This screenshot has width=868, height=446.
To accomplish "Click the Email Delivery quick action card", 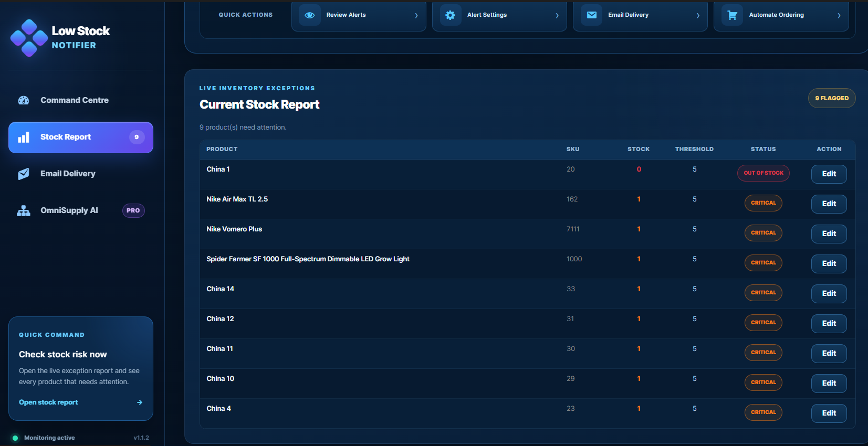I will pos(640,15).
